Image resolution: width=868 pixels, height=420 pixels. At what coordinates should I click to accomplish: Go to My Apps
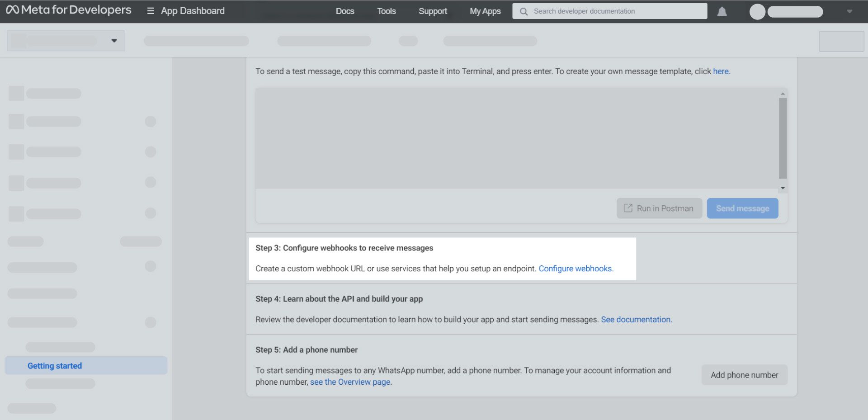coord(485,11)
